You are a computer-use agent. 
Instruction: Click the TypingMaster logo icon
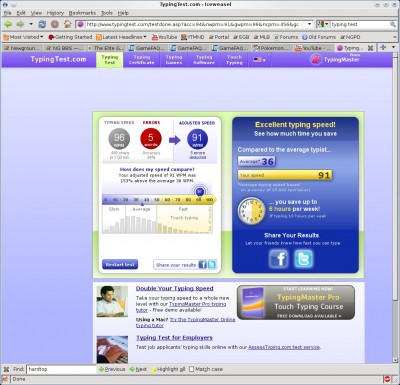point(316,60)
